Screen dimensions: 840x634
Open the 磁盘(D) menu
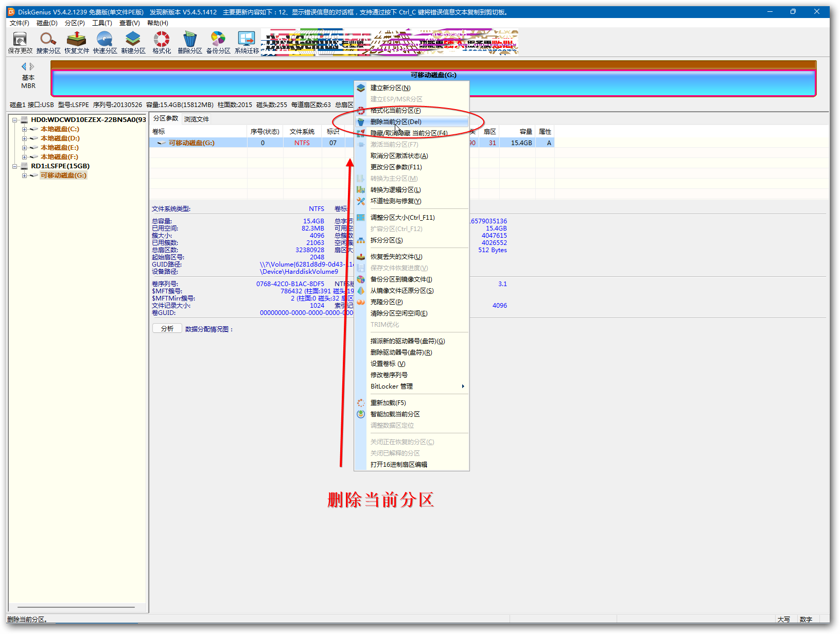[x=47, y=23]
